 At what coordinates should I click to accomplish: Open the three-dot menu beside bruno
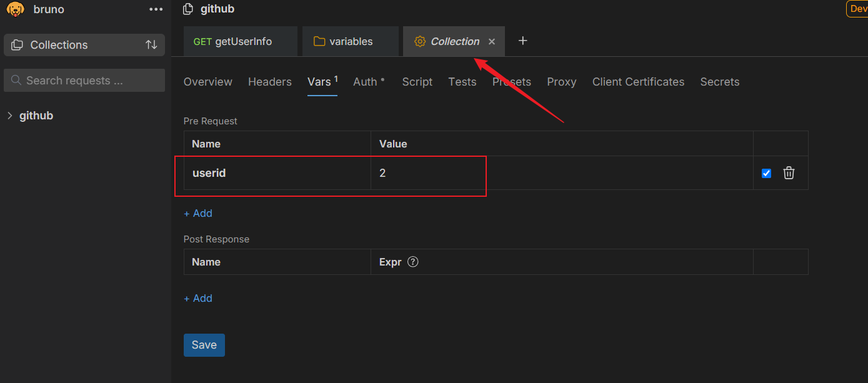156,9
